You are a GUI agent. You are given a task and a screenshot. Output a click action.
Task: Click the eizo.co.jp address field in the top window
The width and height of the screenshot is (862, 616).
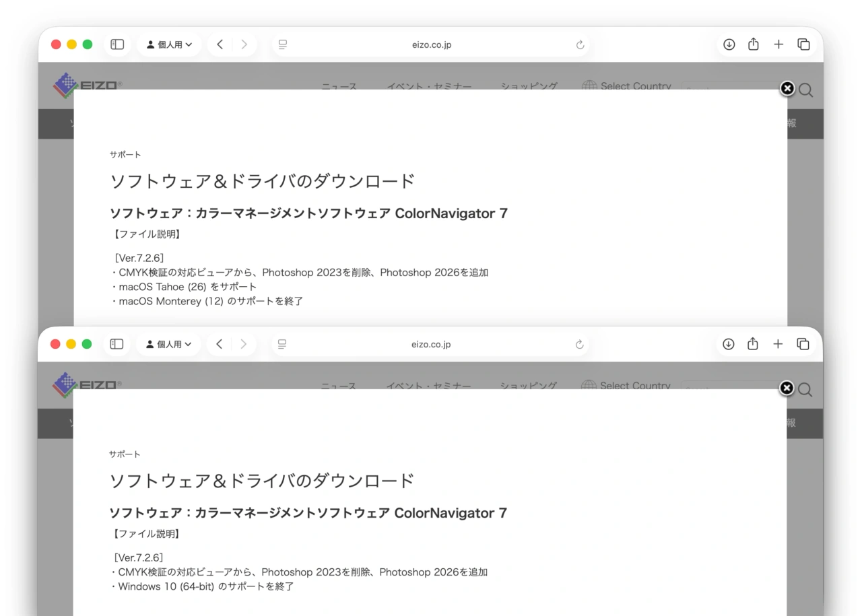coord(431,44)
